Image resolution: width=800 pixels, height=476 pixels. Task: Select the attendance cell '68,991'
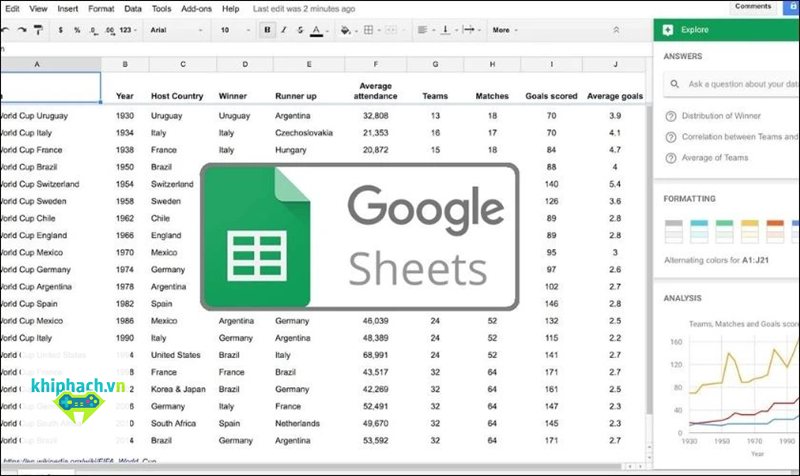coord(376,355)
